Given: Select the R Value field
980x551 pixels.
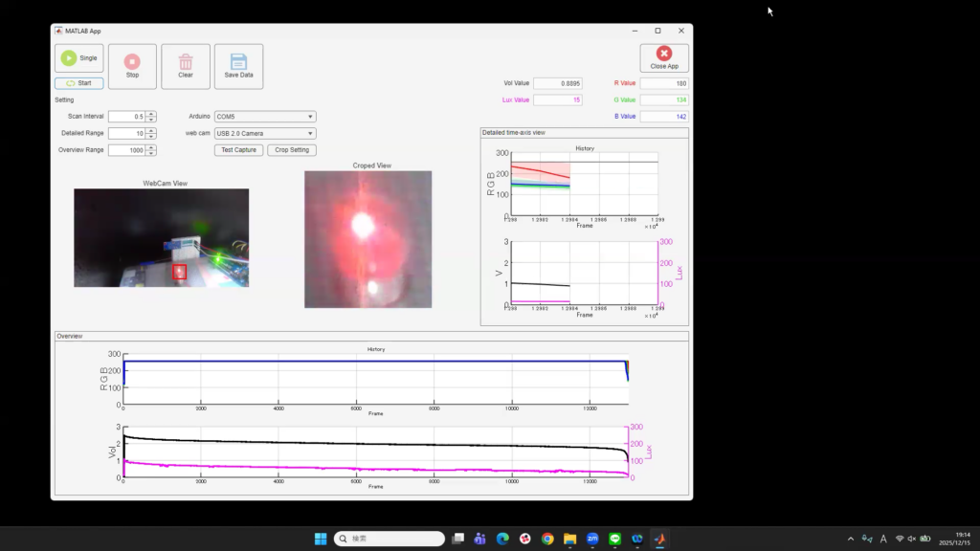Looking at the screenshot, I should click(664, 83).
